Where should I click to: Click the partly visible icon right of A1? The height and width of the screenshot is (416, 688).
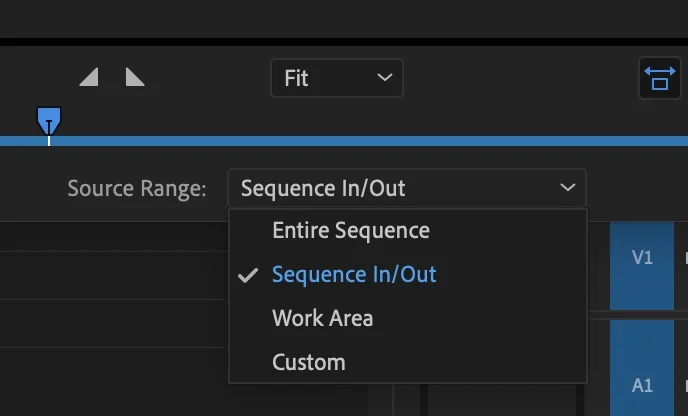(x=685, y=385)
